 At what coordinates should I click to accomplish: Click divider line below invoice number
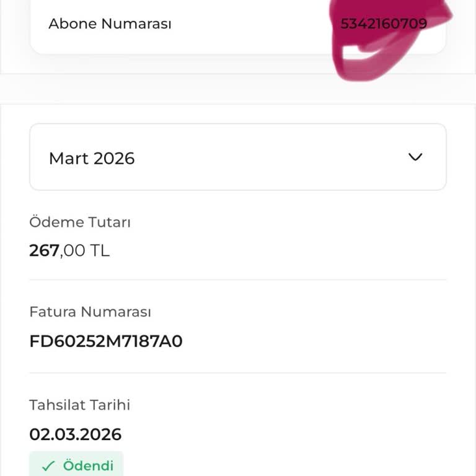pyautogui.click(x=237, y=373)
